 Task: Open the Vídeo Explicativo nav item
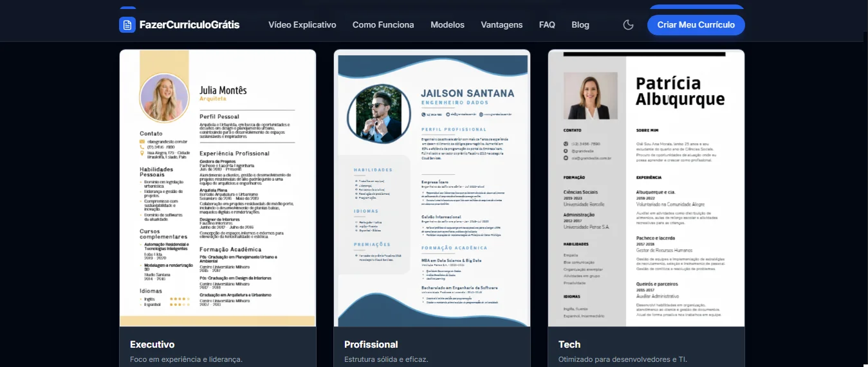(302, 25)
